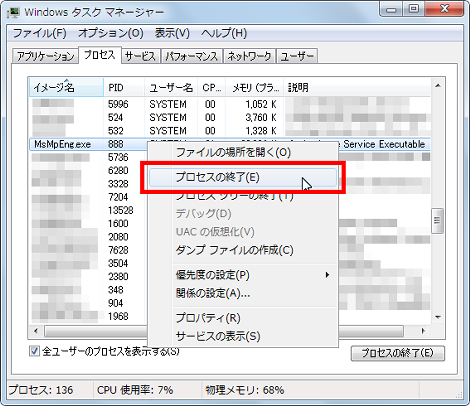Switch to the ユーザー tab
The width and height of the screenshot is (470, 406).
297,56
